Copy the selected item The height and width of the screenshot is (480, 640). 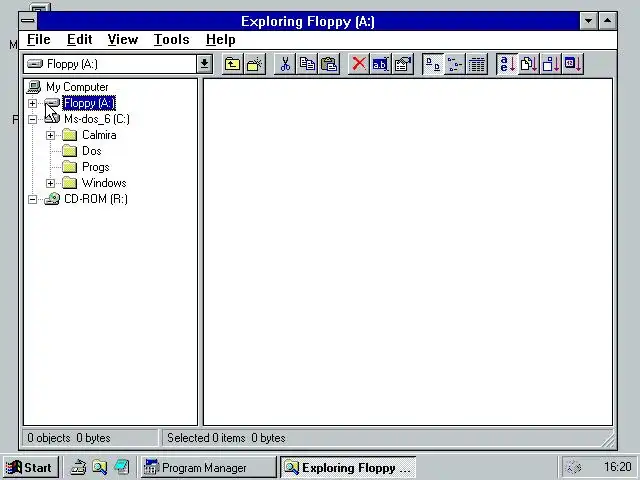coord(307,64)
